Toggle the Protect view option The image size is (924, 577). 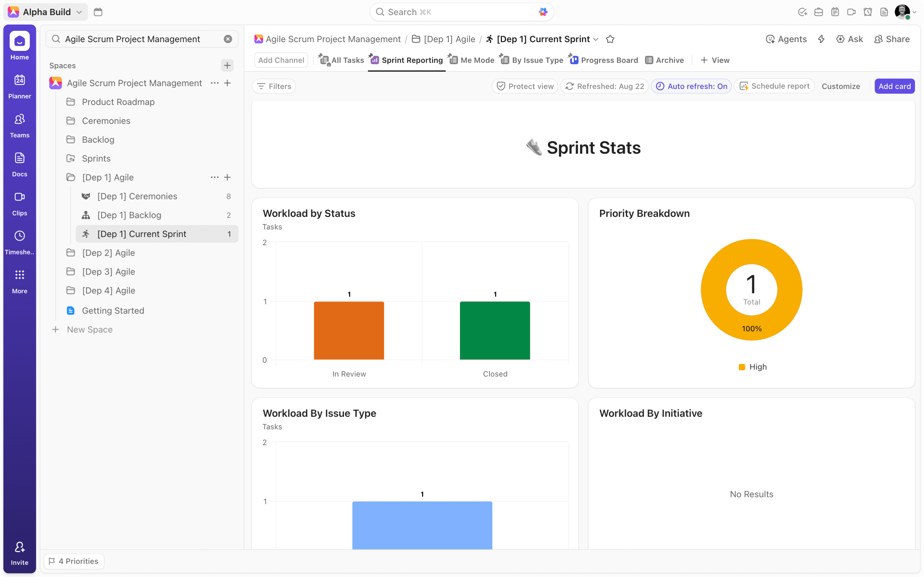click(x=525, y=86)
